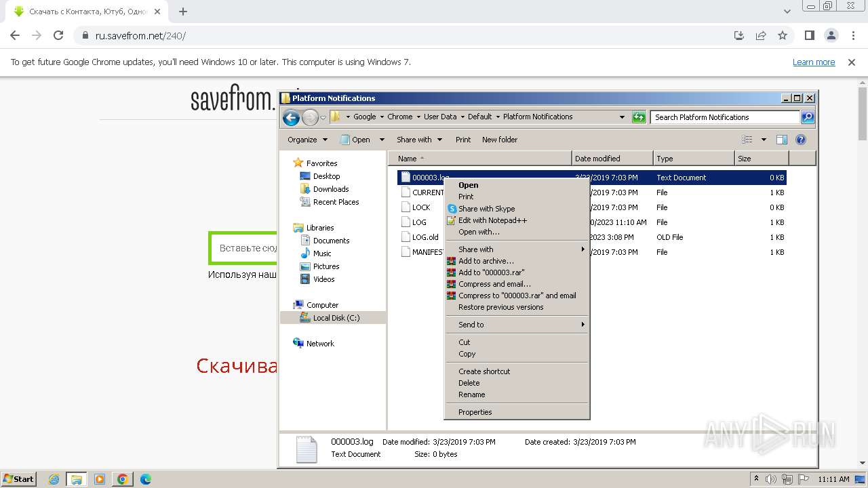Open the Share with toolbar dropdown
This screenshot has width=868, height=488.
419,140
